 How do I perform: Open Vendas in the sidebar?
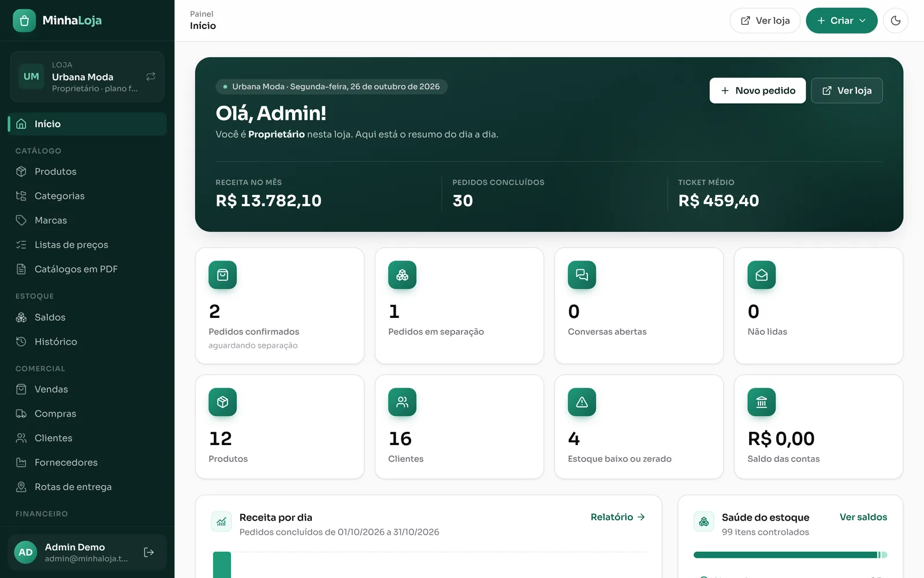(x=87, y=390)
